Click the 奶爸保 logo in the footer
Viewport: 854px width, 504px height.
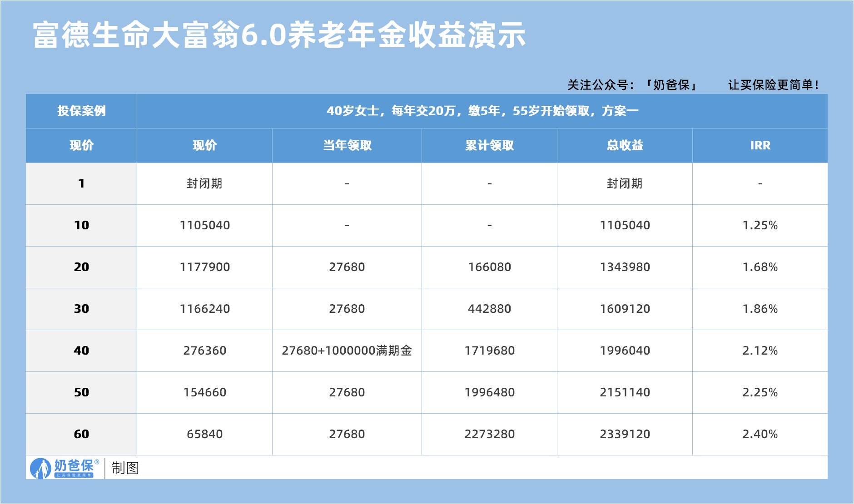point(64,468)
